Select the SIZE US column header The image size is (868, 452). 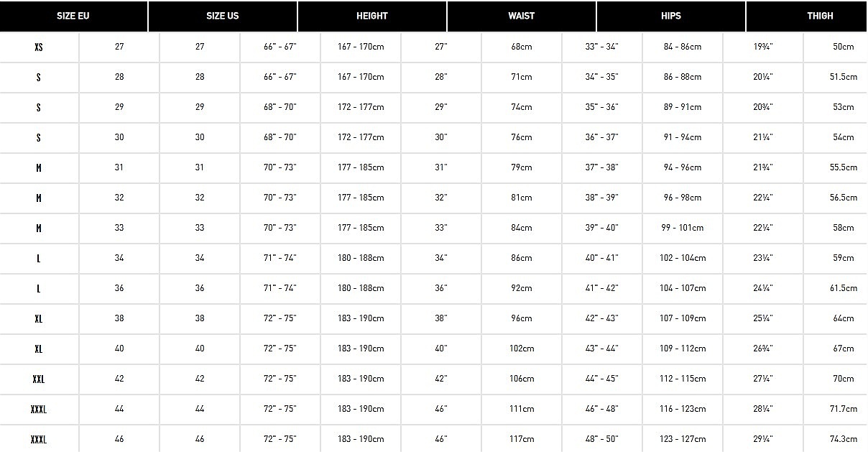tap(223, 16)
